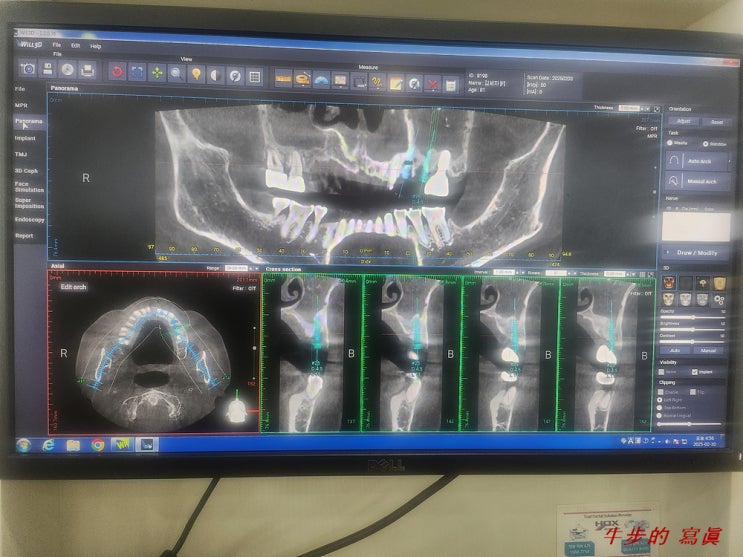Click the Auto button under Contrast
Screen dimensions: 743x557
click(675, 350)
